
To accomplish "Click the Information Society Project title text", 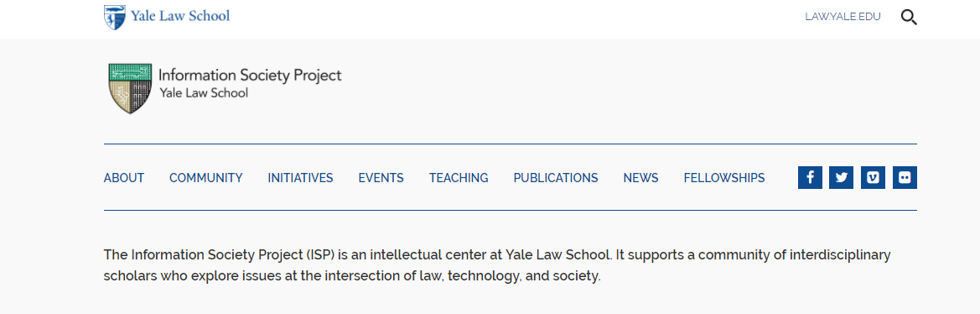I will 250,76.
